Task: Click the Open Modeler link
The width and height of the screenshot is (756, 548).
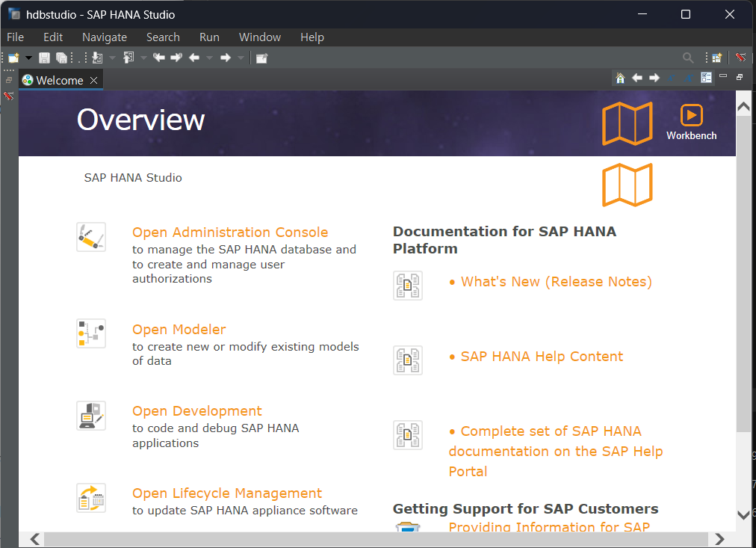Action: [179, 330]
